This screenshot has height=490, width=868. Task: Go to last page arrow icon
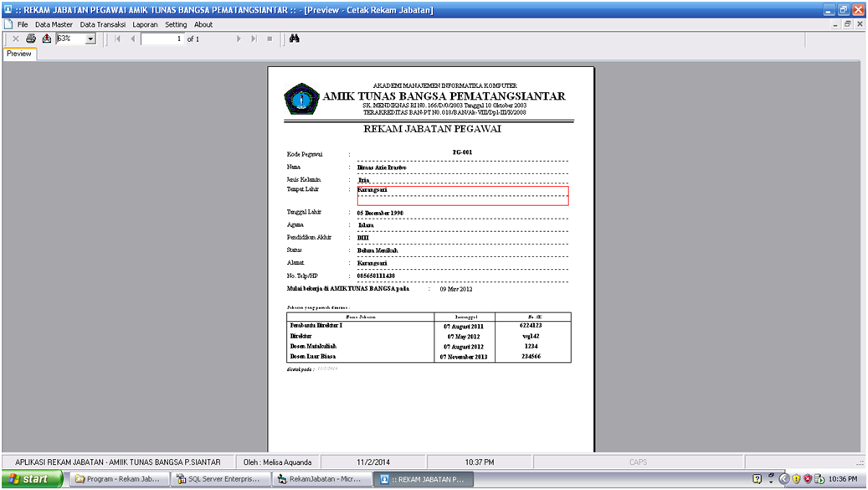tap(254, 39)
